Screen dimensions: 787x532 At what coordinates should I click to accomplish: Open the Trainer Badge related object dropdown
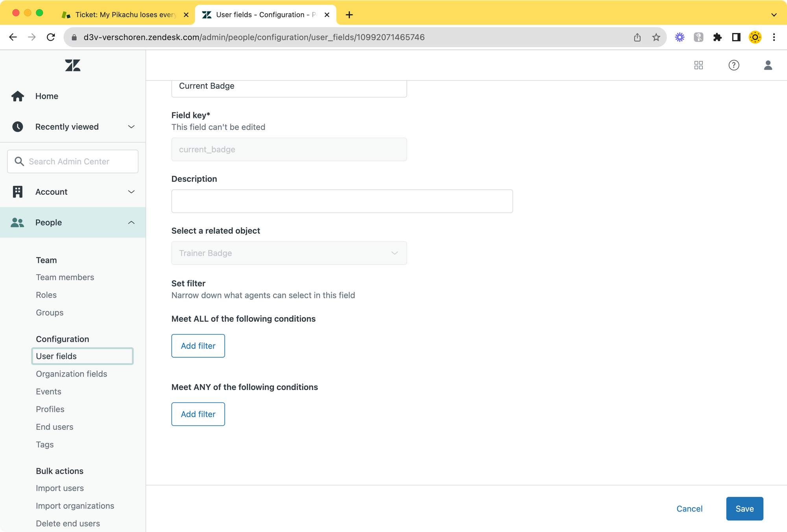[289, 253]
